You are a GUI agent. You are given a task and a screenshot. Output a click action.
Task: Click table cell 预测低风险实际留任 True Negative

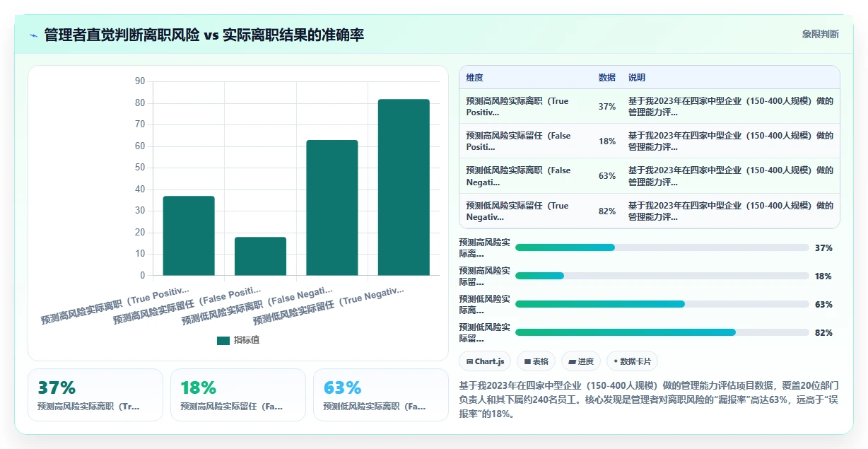(x=524, y=211)
